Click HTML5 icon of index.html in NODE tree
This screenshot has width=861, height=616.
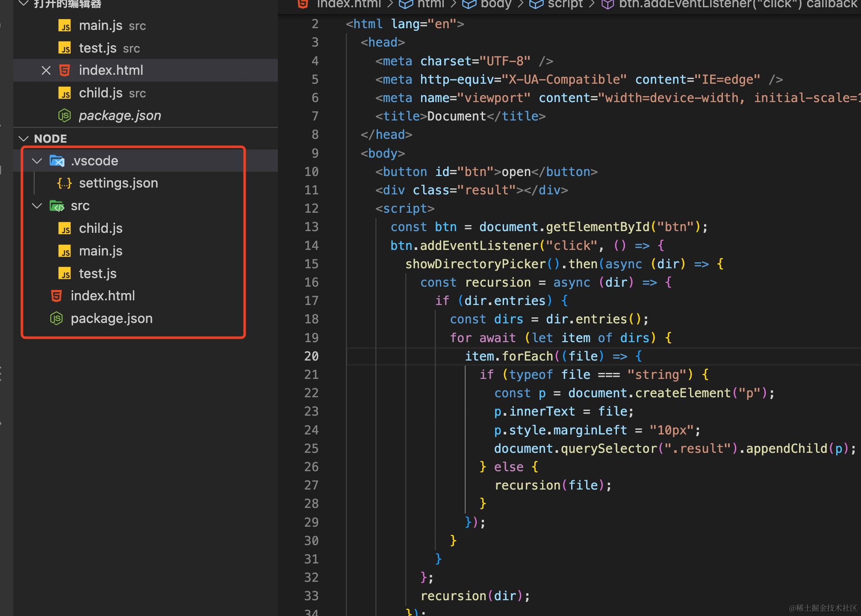[x=56, y=296]
